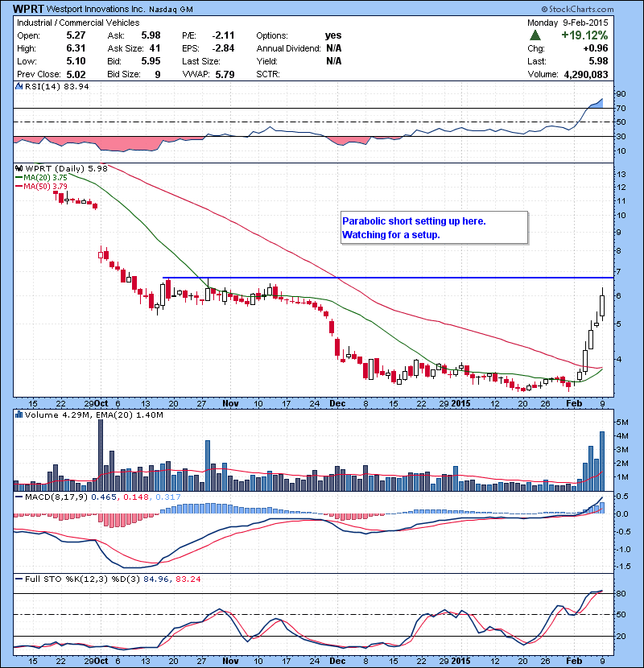Click the date Monday 9-Feb-2015
Screen dimensions: 644x668
568,23
